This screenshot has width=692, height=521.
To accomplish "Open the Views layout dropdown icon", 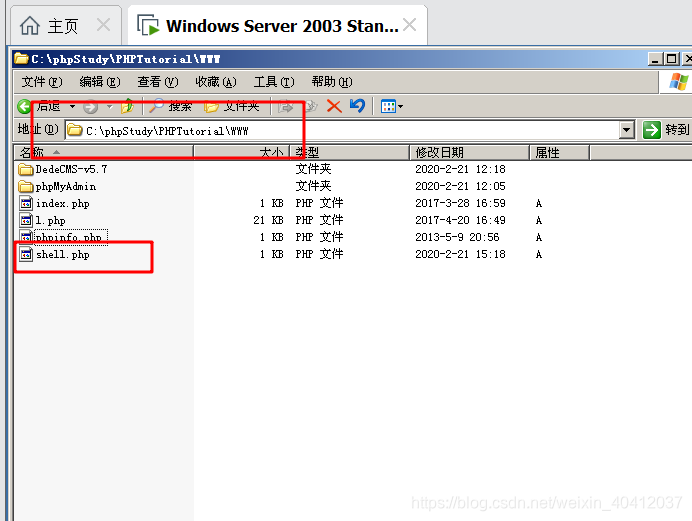I will point(391,106).
